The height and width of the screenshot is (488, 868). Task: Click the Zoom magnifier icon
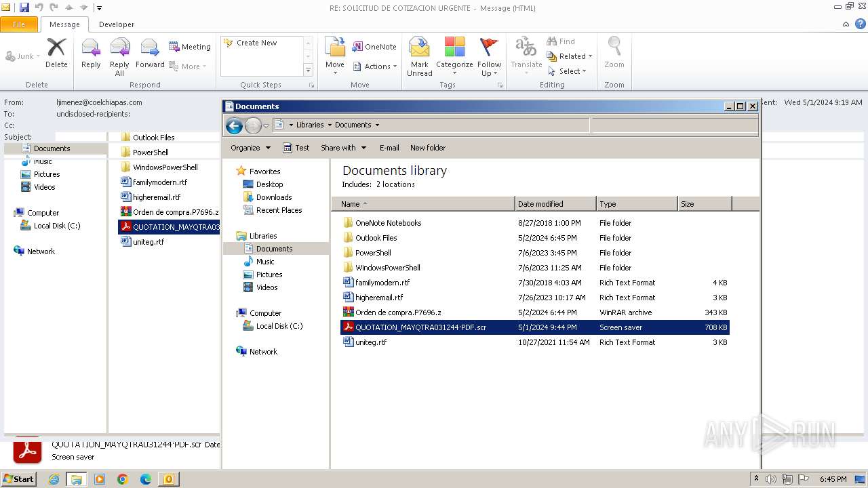point(614,53)
